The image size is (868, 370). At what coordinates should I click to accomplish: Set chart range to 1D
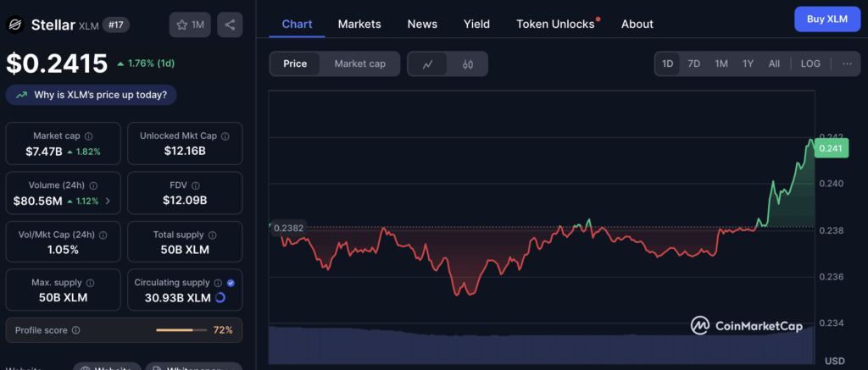[x=668, y=64]
